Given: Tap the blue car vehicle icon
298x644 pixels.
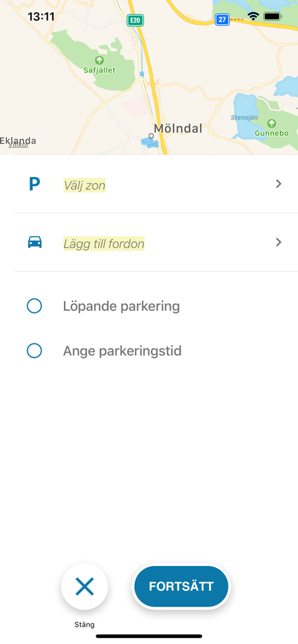Looking at the screenshot, I should (x=35, y=242).
